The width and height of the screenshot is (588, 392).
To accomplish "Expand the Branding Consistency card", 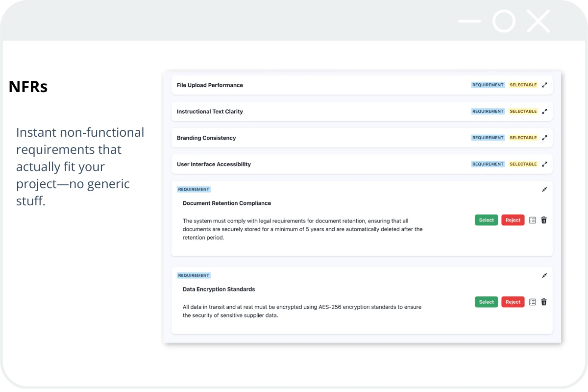I will [x=544, y=138].
